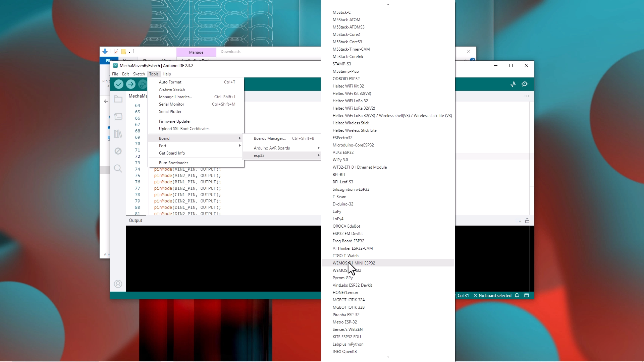Select AI Thinker ESP32-CAM board
The height and width of the screenshot is (362, 644).
pyautogui.click(x=388, y=248)
